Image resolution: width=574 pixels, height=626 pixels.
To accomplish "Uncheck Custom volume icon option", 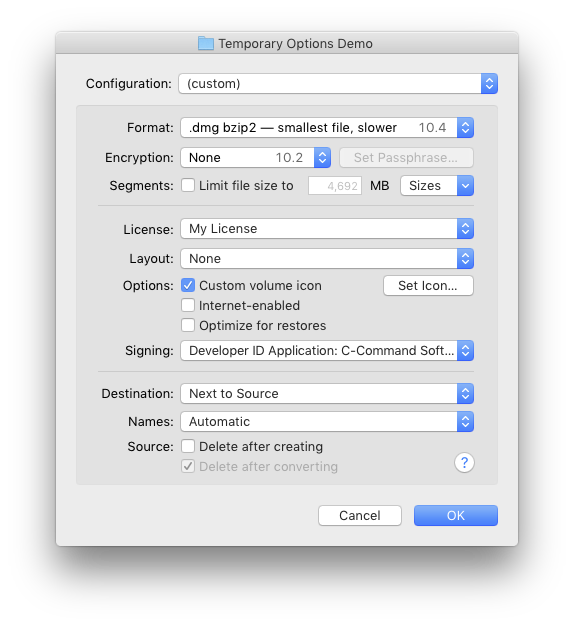I will pyautogui.click(x=188, y=285).
